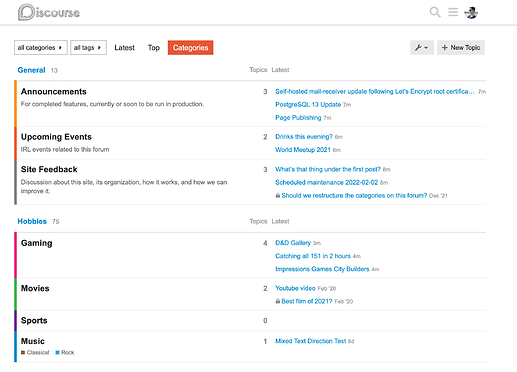517x372 pixels.
Task: Open Mixed Text Direction Test topic
Action: pos(311,341)
